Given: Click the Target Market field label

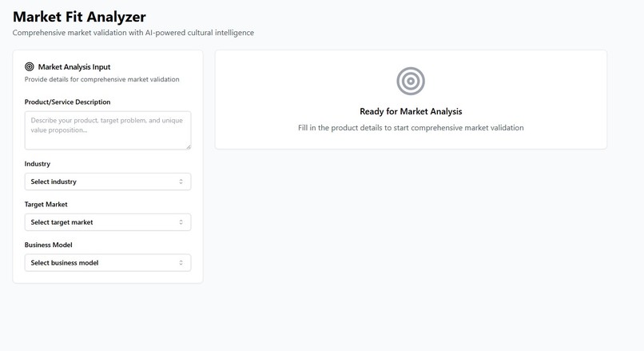Looking at the screenshot, I should click(x=46, y=204).
